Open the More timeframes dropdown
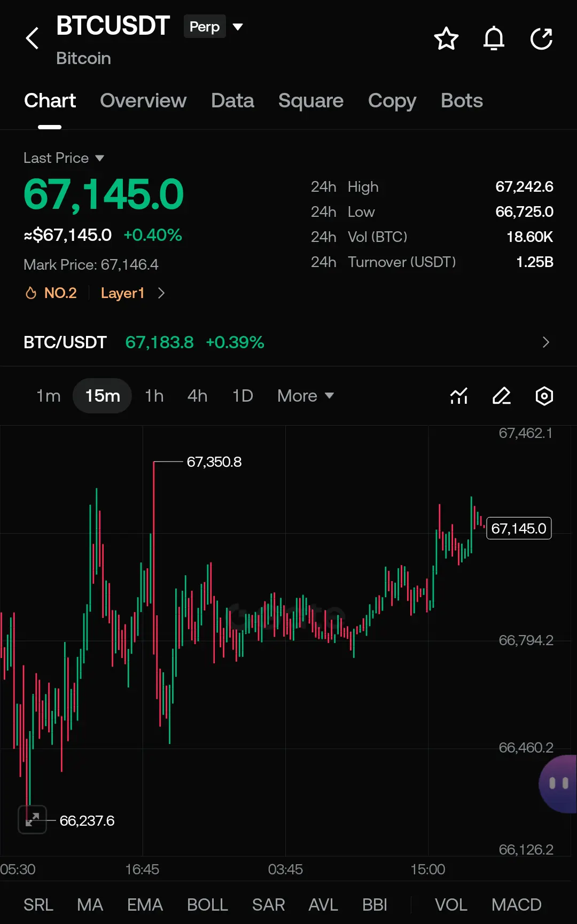 coord(306,396)
